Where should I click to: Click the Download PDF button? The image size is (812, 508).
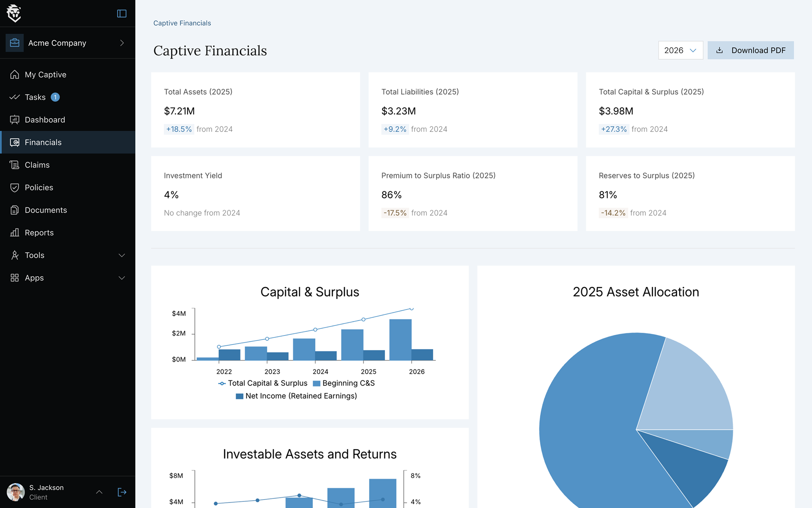pos(750,50)
